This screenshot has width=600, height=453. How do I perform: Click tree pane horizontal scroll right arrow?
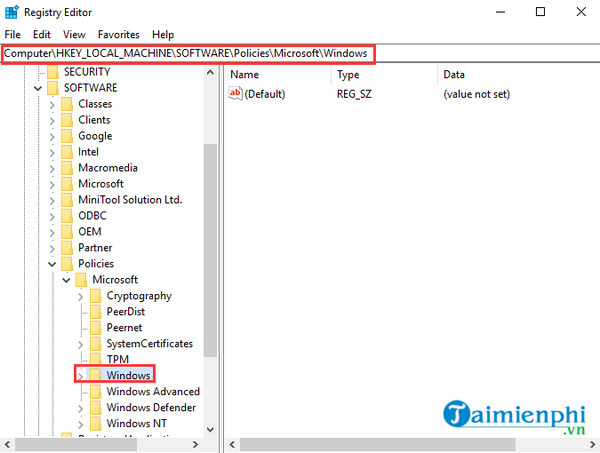coord(196,445)
